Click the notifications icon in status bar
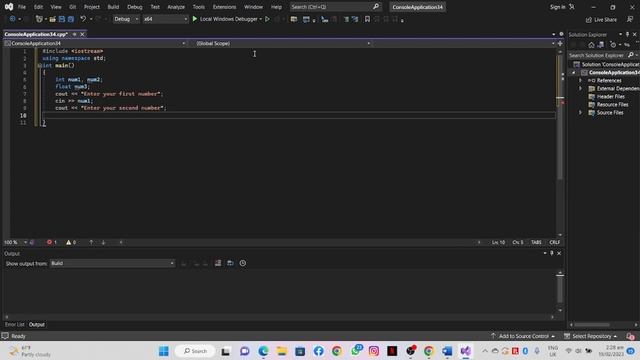 pos(631,336)
